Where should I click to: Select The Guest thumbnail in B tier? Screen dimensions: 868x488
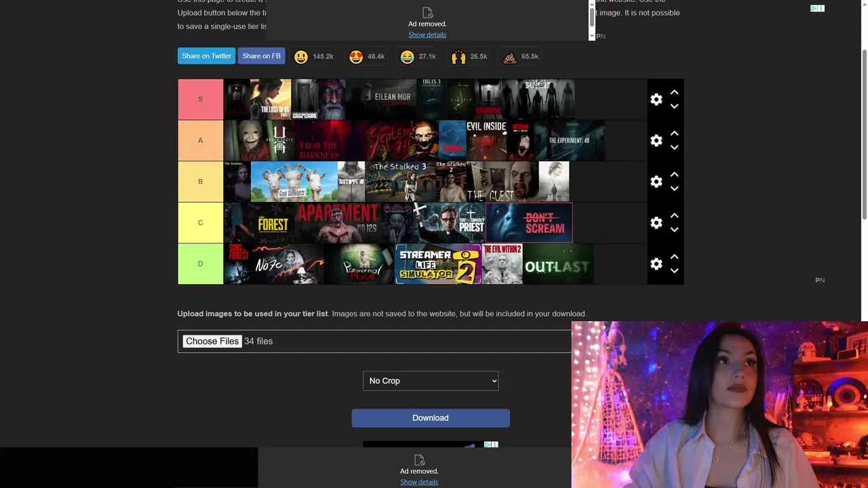[x=502, y=182]
